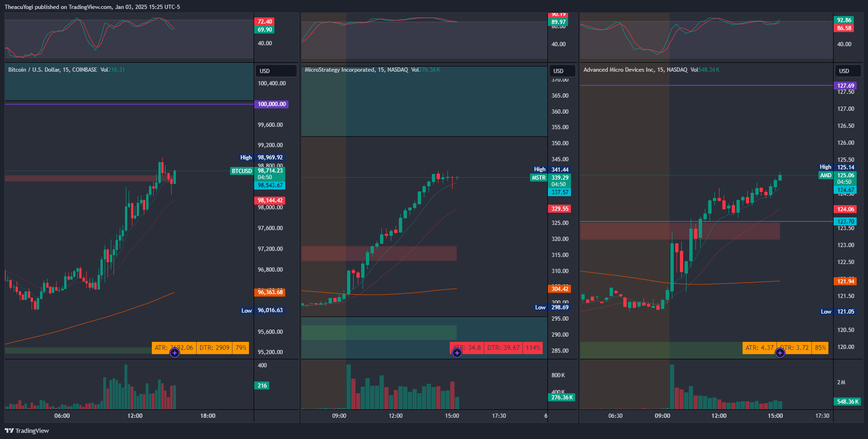Click the Bitcoin / U.S. Dollar chart title
This screenshot has width=868, height=439.
[x=53, y=70]
